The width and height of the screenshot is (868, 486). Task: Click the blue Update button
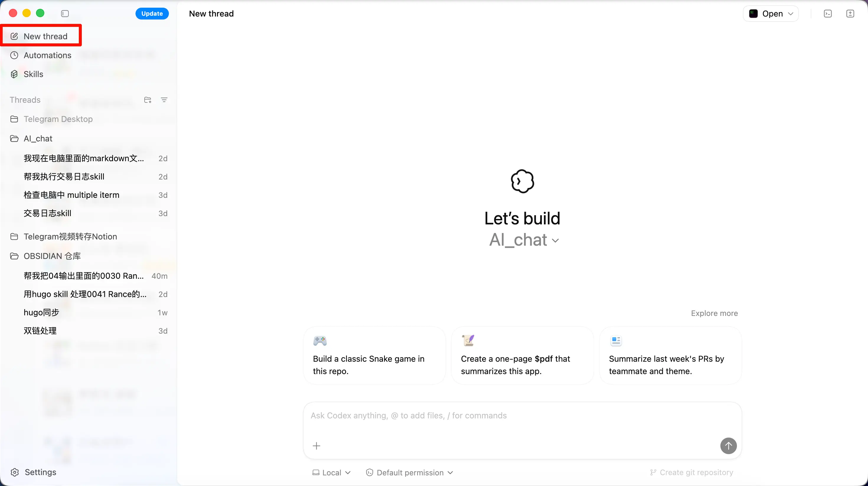(x=152, y=14)
